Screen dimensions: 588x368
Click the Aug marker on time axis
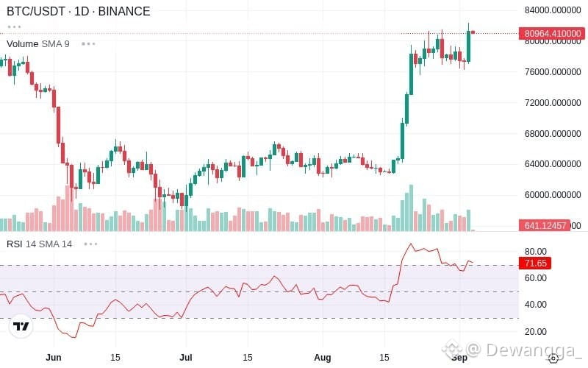[x=323, y=358]
